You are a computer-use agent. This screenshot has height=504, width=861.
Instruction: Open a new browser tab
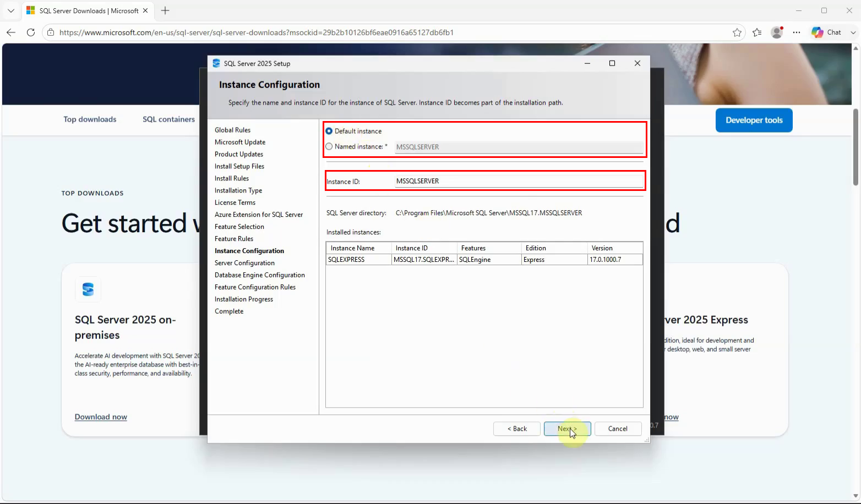165,10
